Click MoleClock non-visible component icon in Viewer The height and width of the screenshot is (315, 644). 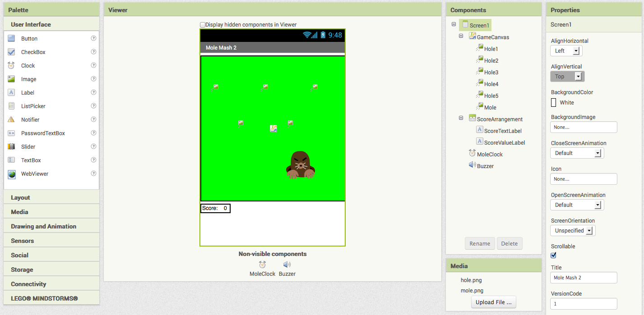(262, 265)
